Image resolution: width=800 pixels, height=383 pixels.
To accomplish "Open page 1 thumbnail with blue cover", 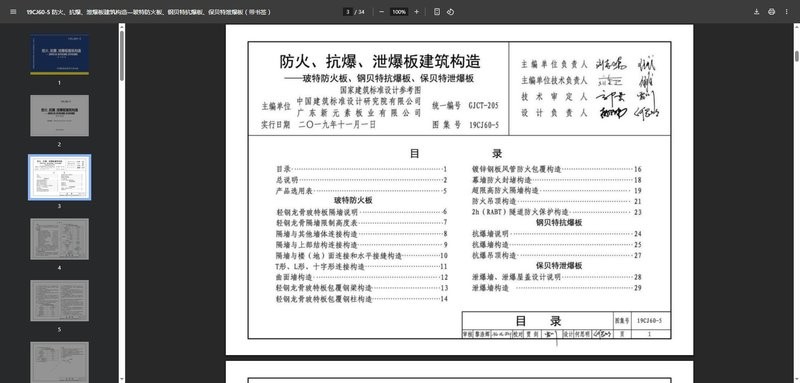I will coord(59,54).
